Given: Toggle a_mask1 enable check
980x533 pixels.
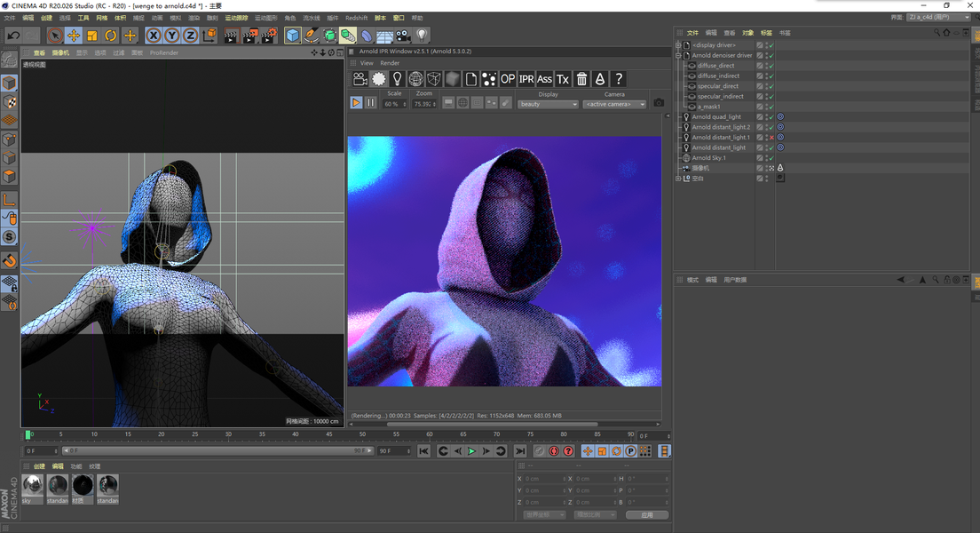Looking at the screenshot, I should click(771, 107).
